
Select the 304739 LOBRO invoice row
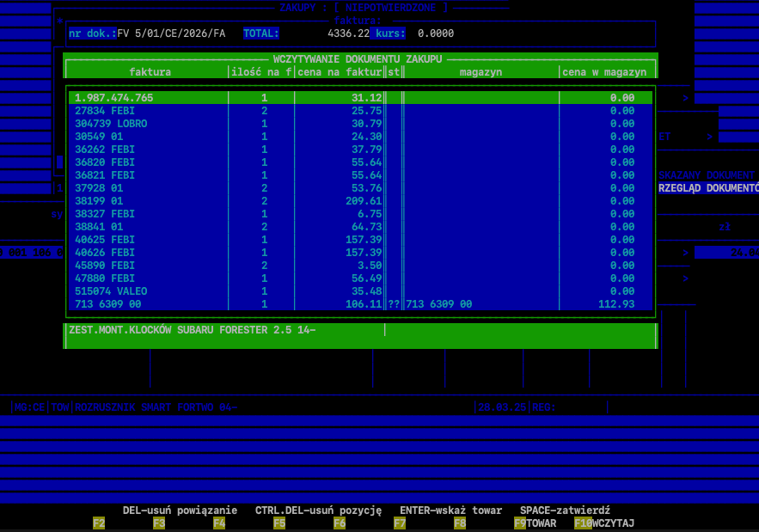coord(110,124)
